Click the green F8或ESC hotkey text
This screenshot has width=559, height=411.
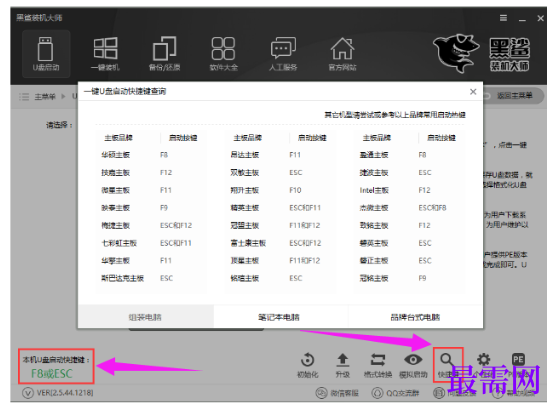point(52,374)
